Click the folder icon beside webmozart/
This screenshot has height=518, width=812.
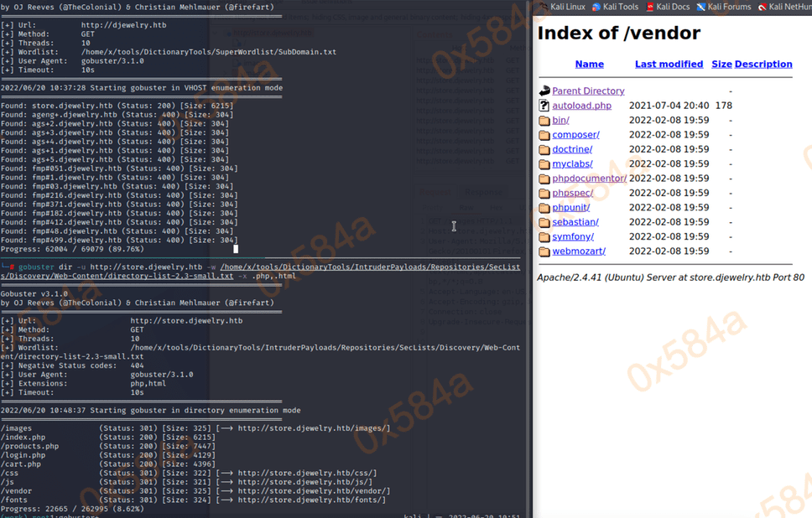pyautogui.click(x=544, y=251)
